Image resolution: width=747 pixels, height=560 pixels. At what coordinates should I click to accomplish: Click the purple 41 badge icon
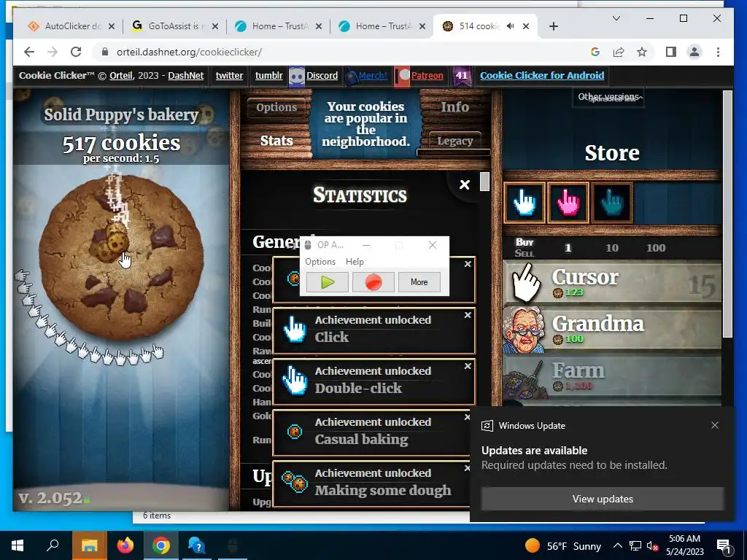tap(461, 76)
